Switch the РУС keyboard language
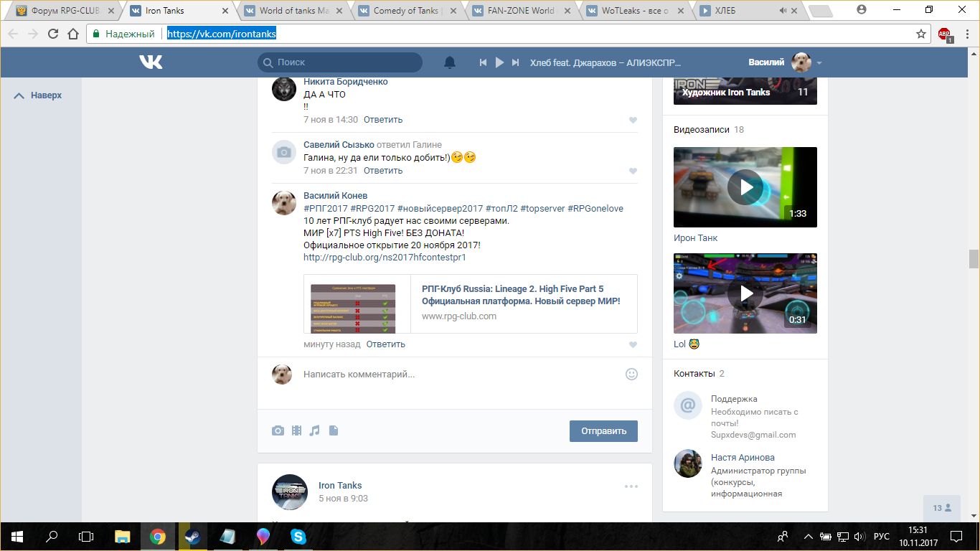 882,537
